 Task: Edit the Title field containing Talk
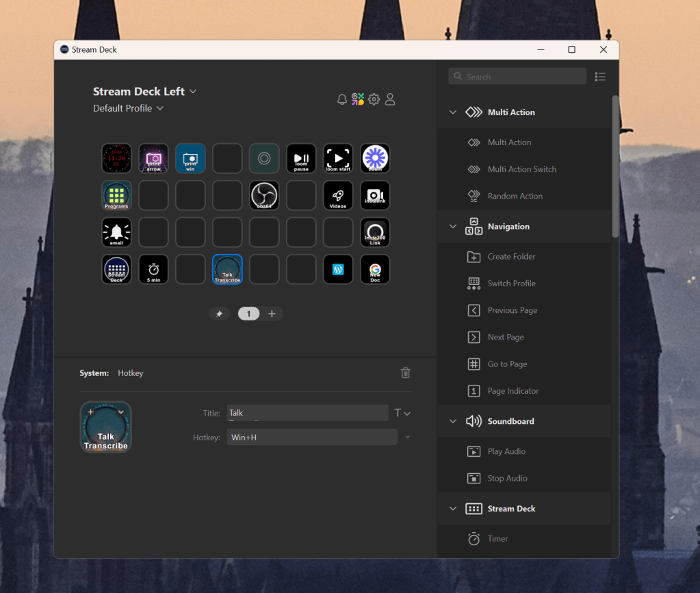tap(308, 413)
